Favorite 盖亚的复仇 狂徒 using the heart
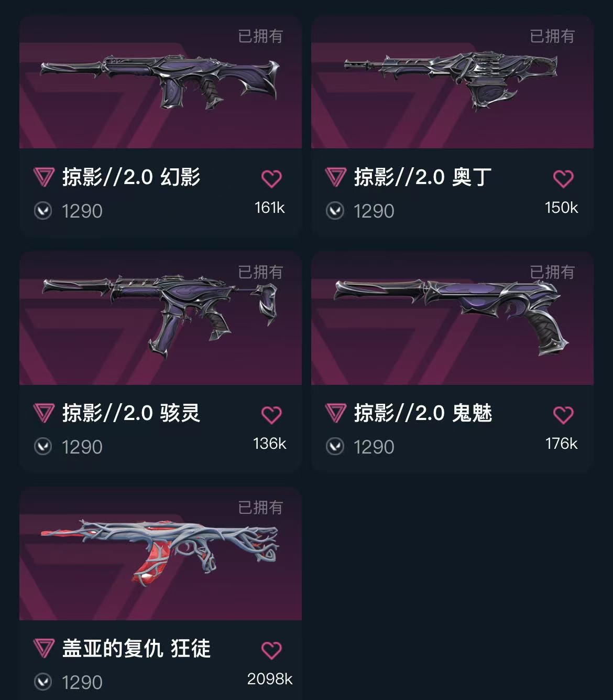The width and height of the screenshot is (613, 700). 271,650
